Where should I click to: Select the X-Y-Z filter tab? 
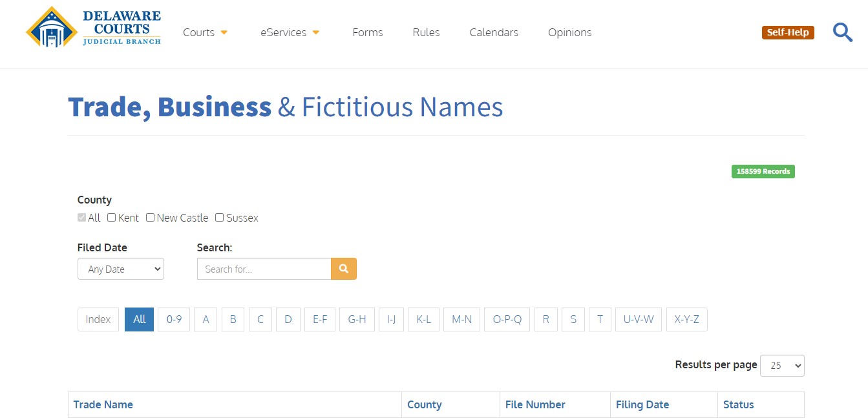click(686, 319)
